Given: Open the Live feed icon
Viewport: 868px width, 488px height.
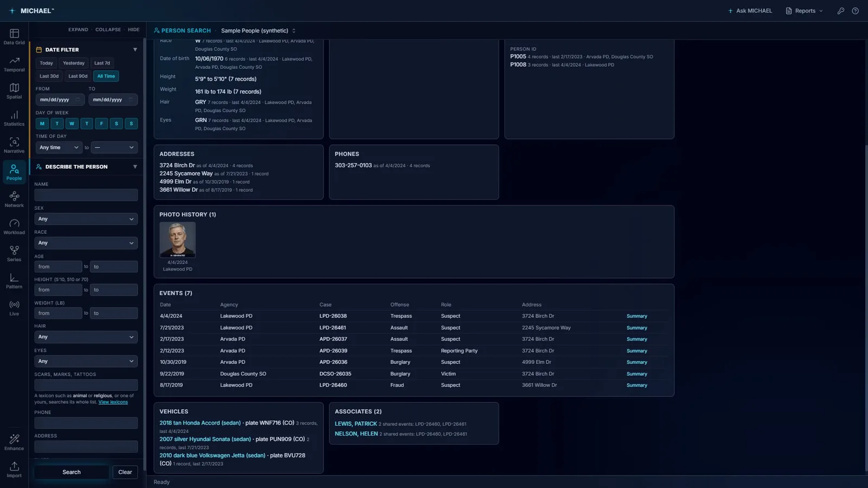Looking at the screenshot, I should pyautogui.click(x=14, y=308).
